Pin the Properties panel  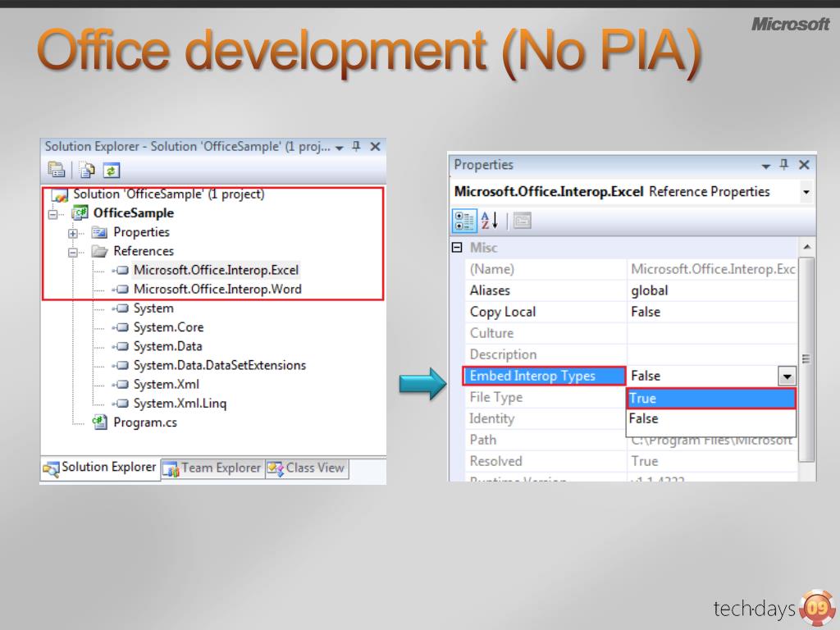(x=783, y=164)
